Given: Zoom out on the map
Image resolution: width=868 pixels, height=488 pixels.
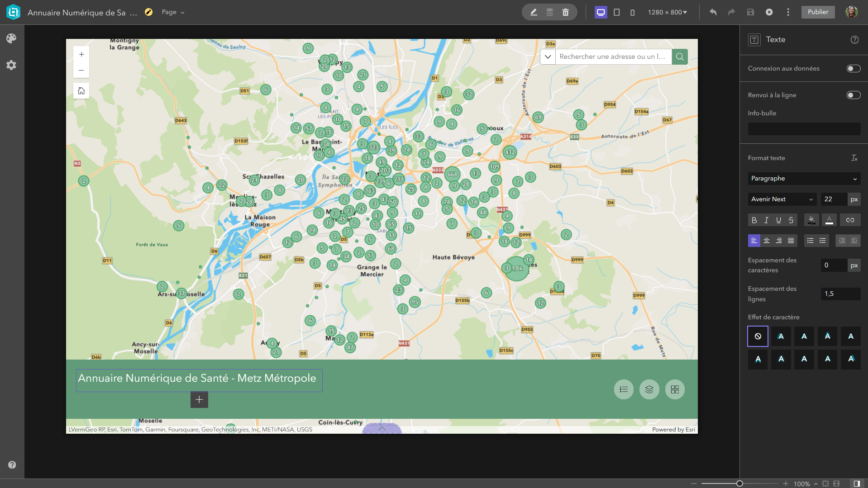Looking at the screenshot, I should click(x=81, y=71).
